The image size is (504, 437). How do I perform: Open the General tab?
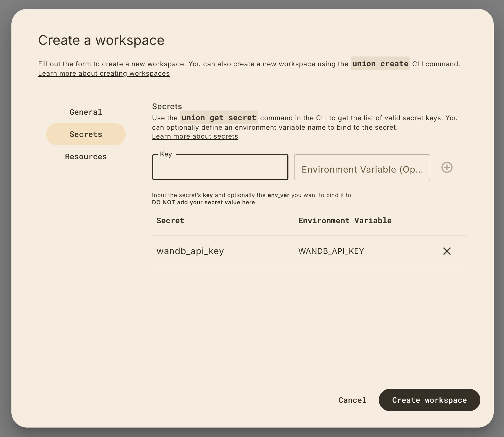[x=86, y=112]
